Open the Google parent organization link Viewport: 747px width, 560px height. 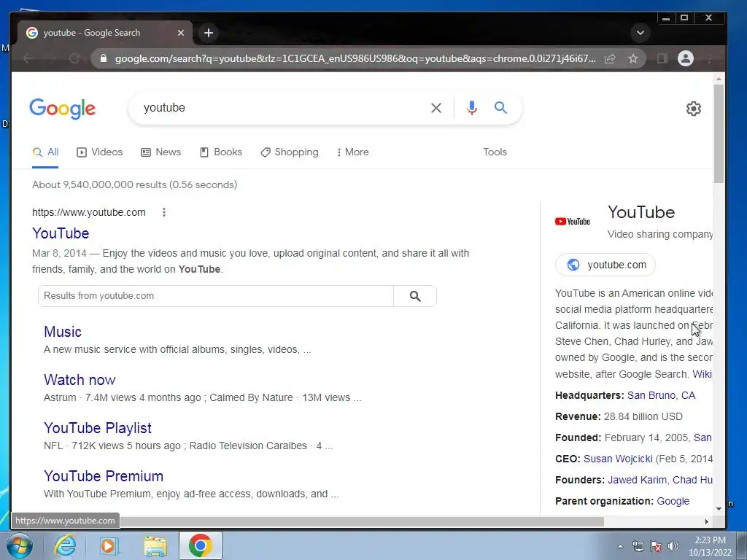pos(673,502)
